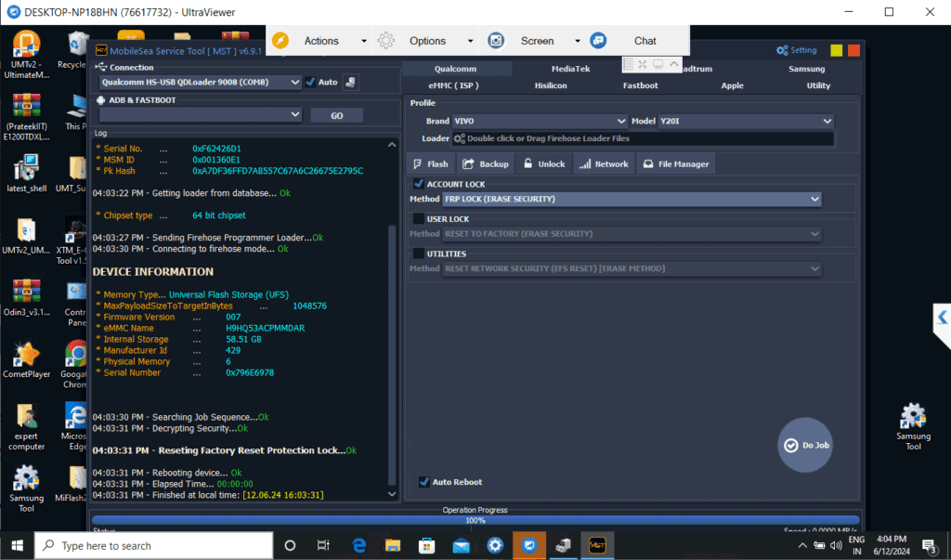This screenshot has width=951, height=560.
Task: Open File Explorer from the taskbar
Action: click(393, 546)
